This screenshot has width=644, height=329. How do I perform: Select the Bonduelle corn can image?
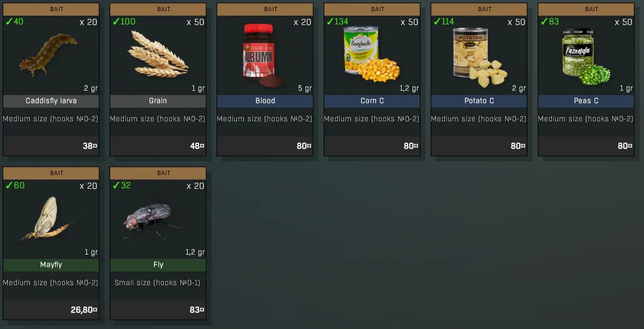pyautogui.click(x=371, y=54)
